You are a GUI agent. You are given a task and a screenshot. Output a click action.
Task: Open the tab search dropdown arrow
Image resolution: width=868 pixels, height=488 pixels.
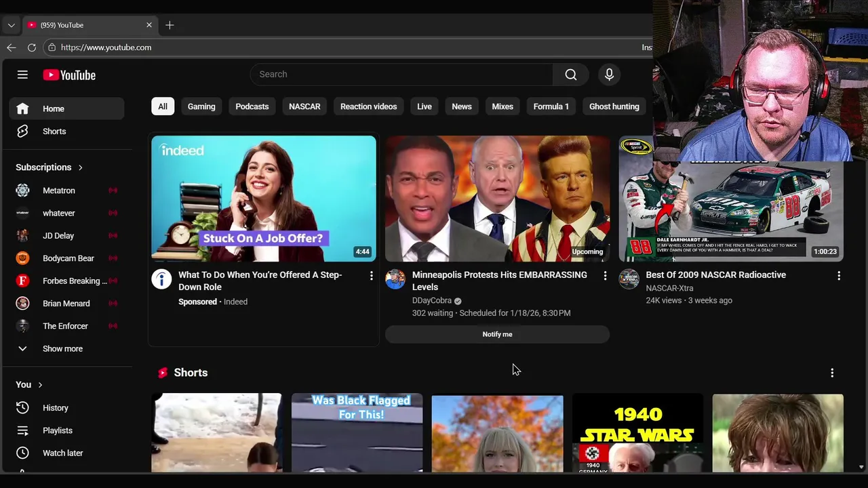tap(11, 25)
